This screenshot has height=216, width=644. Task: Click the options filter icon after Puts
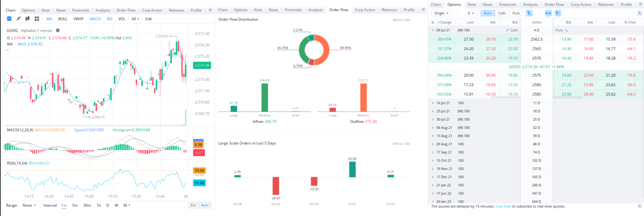(529, 13)
